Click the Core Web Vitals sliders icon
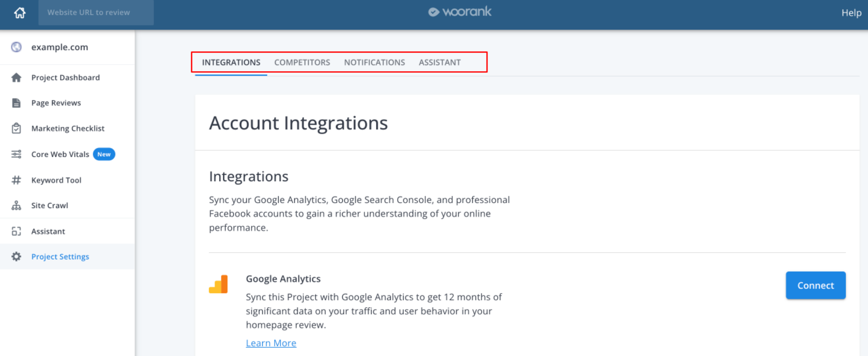This screenshot has height=356, width=868. (16, 154)
